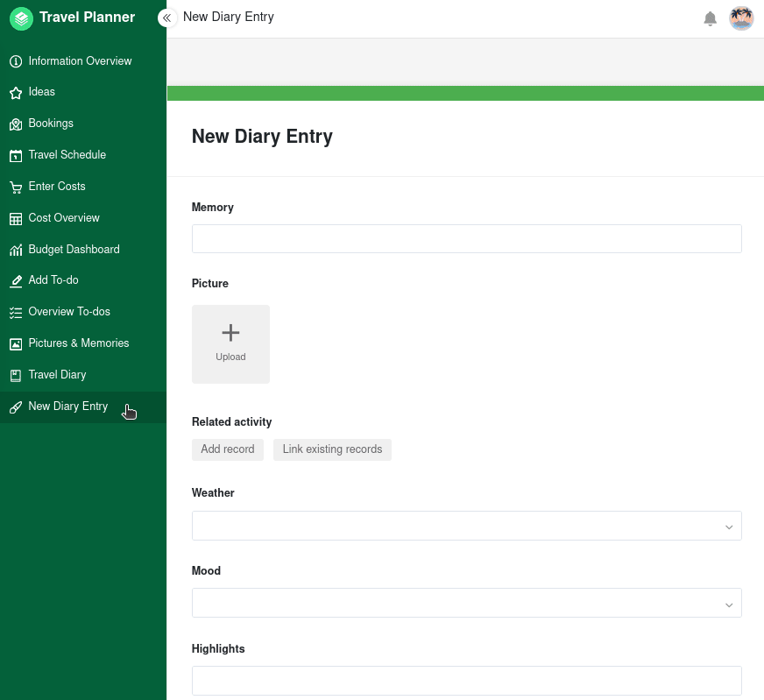Open Enter Costs page
This screenshot has height=700, width=764.
83,187
